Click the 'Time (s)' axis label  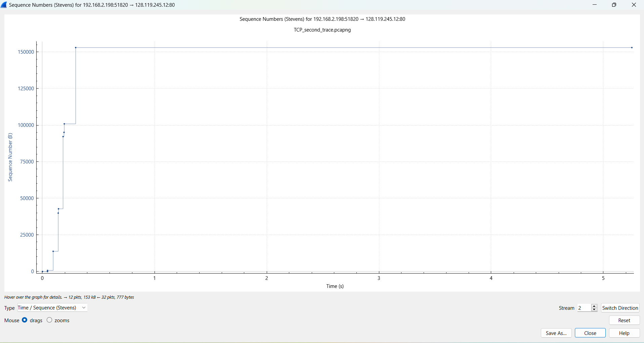point(335,286)
